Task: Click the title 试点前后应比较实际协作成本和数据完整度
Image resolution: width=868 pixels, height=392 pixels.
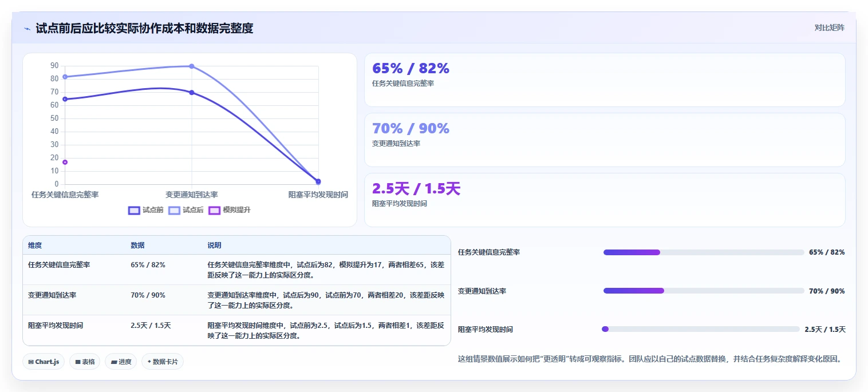Action: pos(144,28)
